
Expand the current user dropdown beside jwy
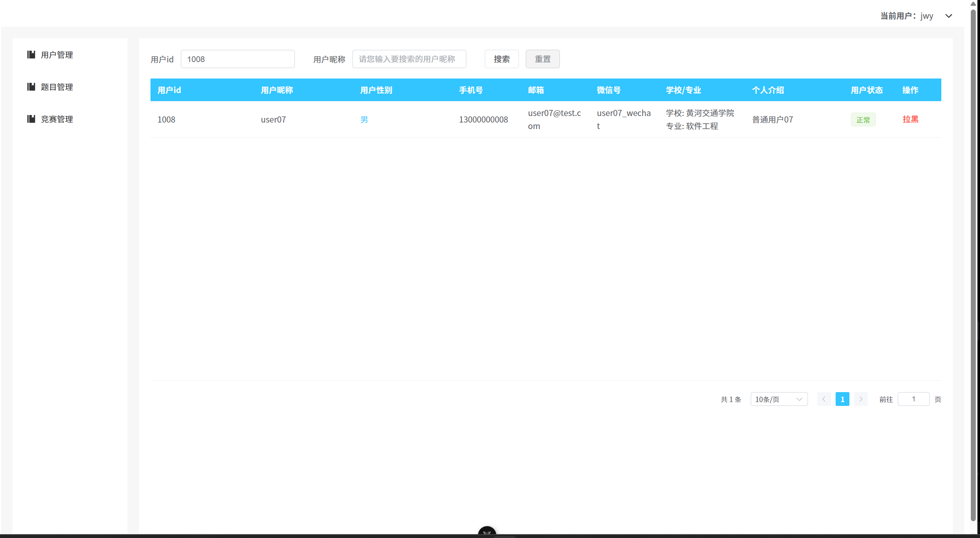(x=949, y=16)
